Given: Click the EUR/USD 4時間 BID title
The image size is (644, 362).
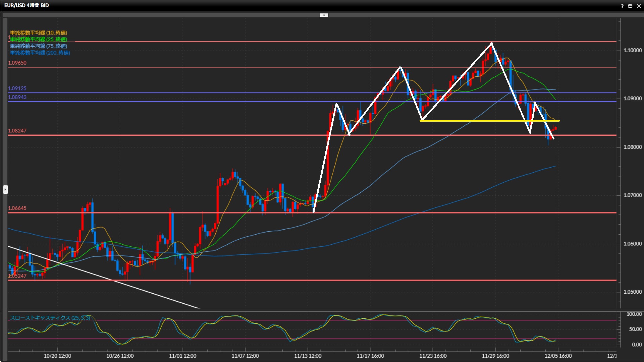Looking at the screenshot, I should (x=26, y=5).
